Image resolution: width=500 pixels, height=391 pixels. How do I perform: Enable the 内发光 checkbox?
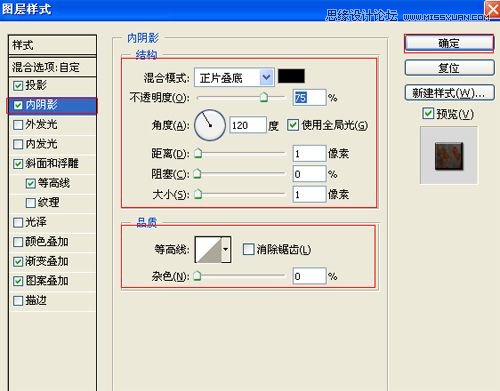click(18, 144)
